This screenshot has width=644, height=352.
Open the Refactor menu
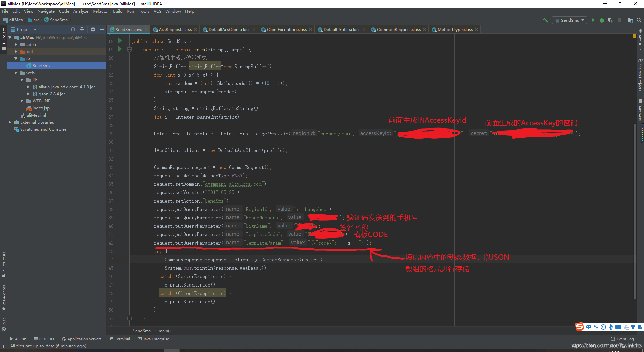pos(101,11)
